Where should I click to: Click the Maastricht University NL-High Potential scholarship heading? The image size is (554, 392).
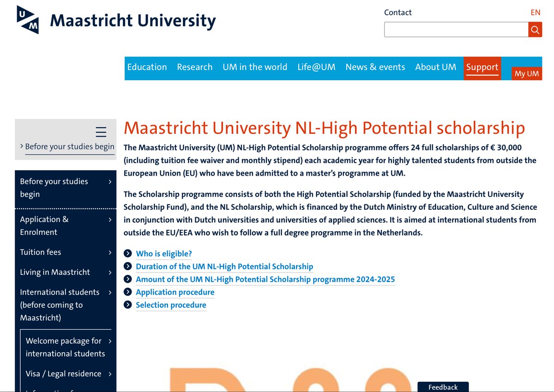[325, 128]
